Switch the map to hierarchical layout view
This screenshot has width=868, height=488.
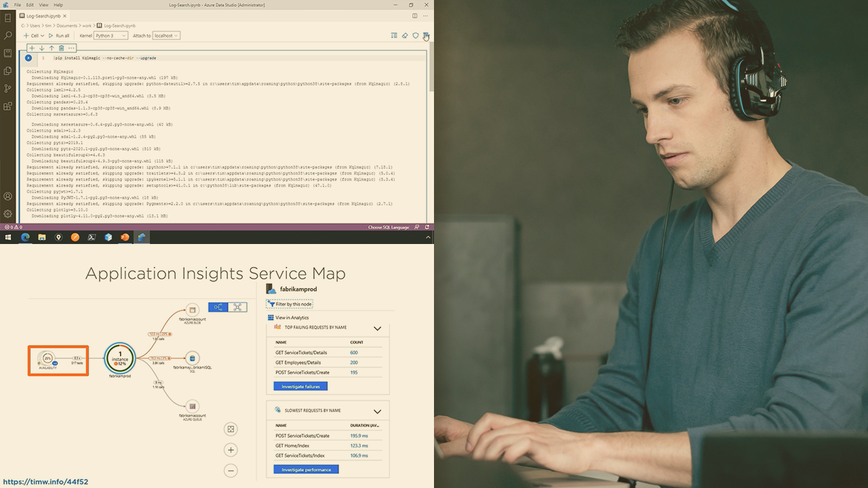218,307
